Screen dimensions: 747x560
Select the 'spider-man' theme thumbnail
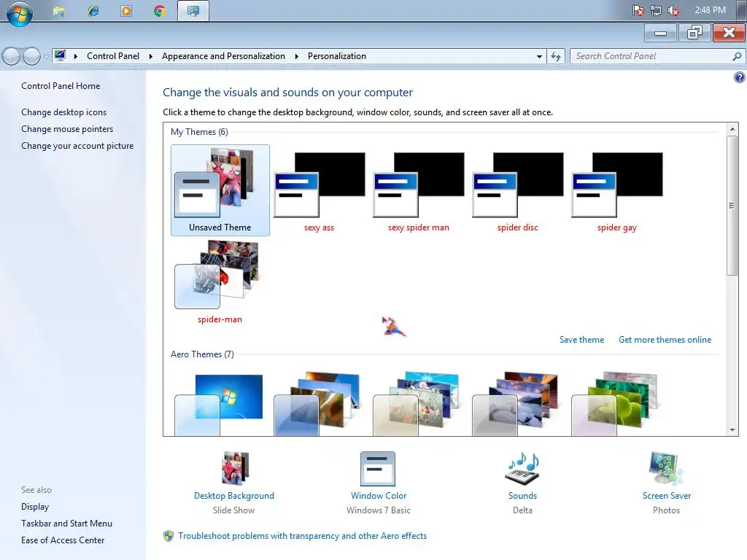(x=220, y=282)
